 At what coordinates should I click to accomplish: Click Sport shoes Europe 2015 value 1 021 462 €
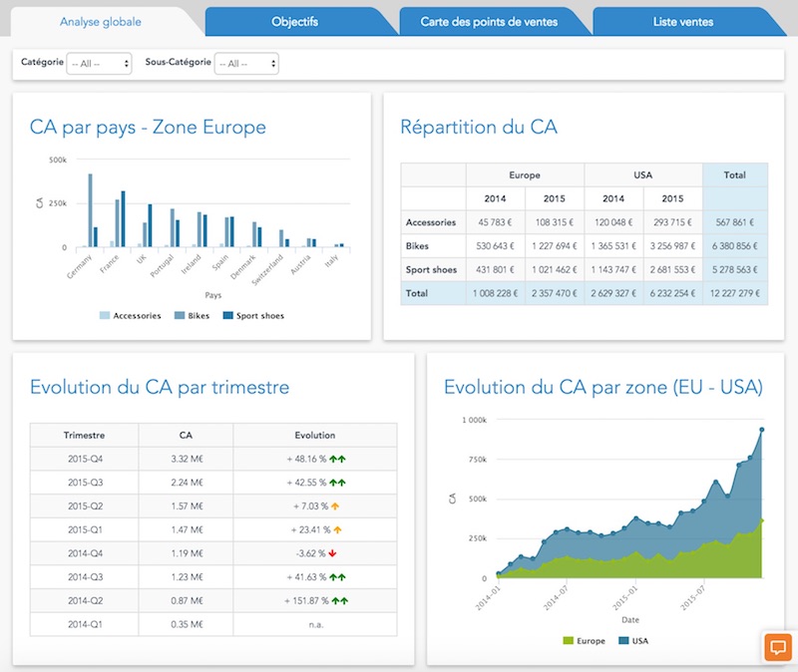click(555, 269)
